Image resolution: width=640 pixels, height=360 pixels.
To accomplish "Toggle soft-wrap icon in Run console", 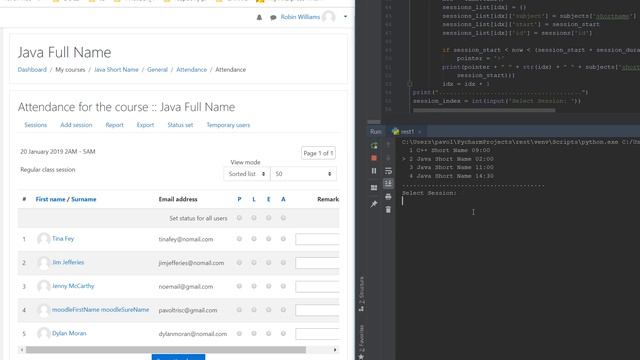I will click(388, 171).
